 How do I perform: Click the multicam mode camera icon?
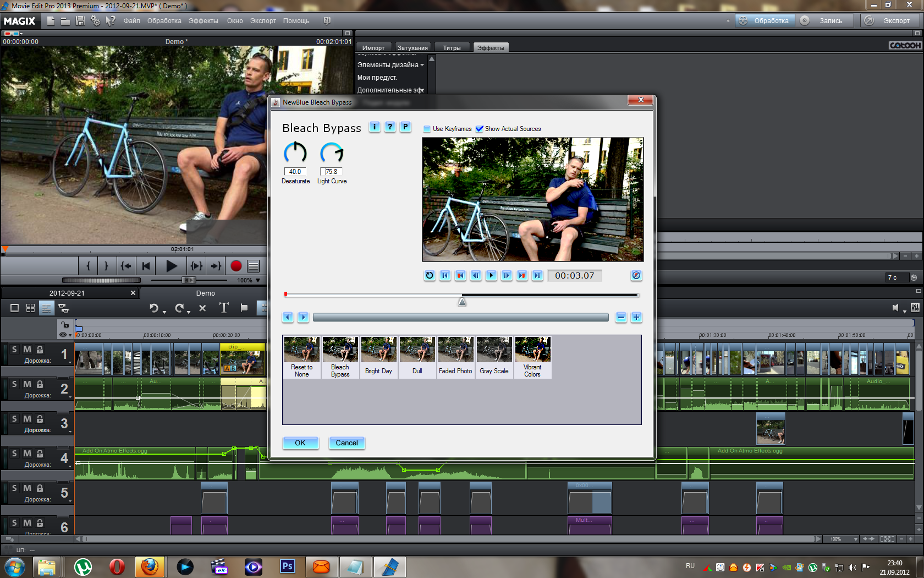pyautogui.click(x=63, y=308)
